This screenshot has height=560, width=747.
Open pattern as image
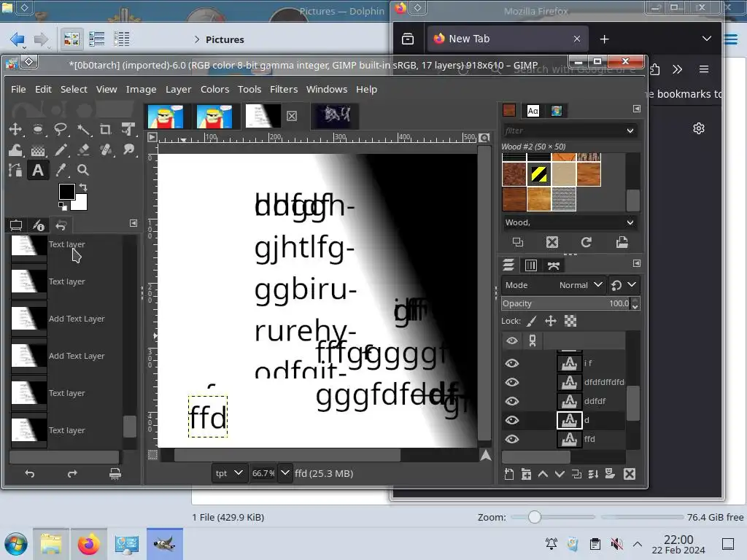pos(622,242)
